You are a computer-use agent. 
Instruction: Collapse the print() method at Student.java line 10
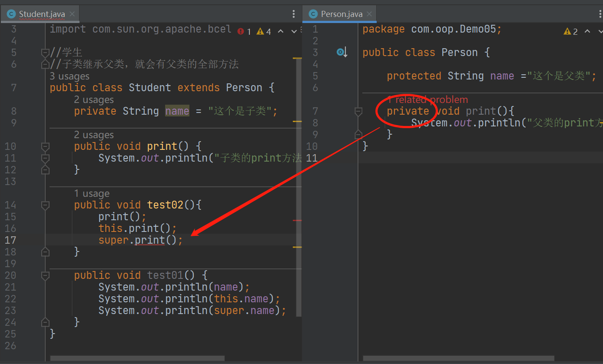pyautogui.click(x=45, y=146)
